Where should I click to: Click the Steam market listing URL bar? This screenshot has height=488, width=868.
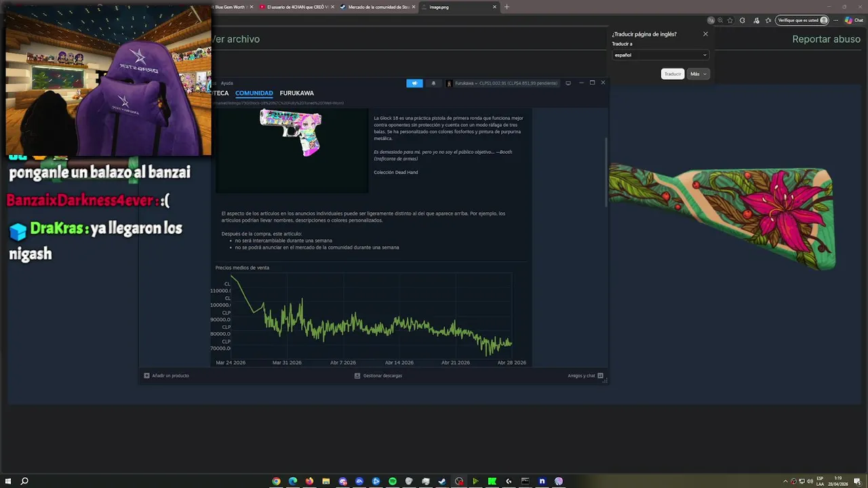(279, 103)
